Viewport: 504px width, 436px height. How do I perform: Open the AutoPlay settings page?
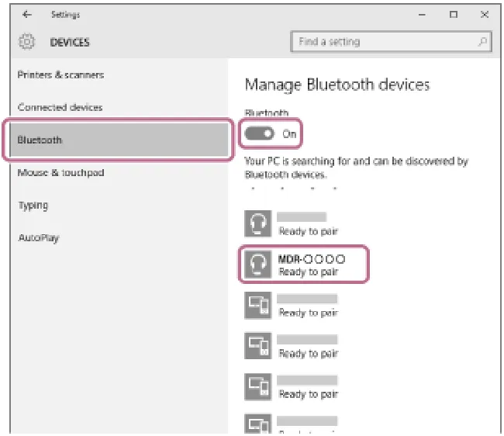(x=39, y=238)
